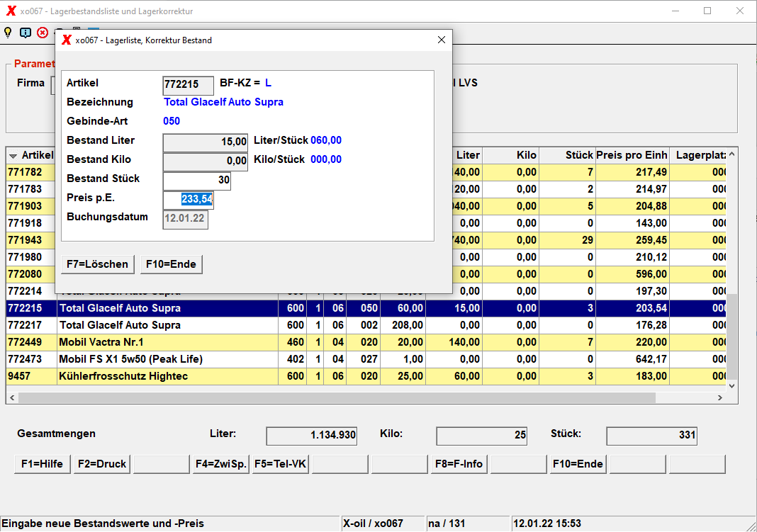The image size is (757, 532).
Task: Click price 259,45 in row 771943
Action: (x=651, y=240)
